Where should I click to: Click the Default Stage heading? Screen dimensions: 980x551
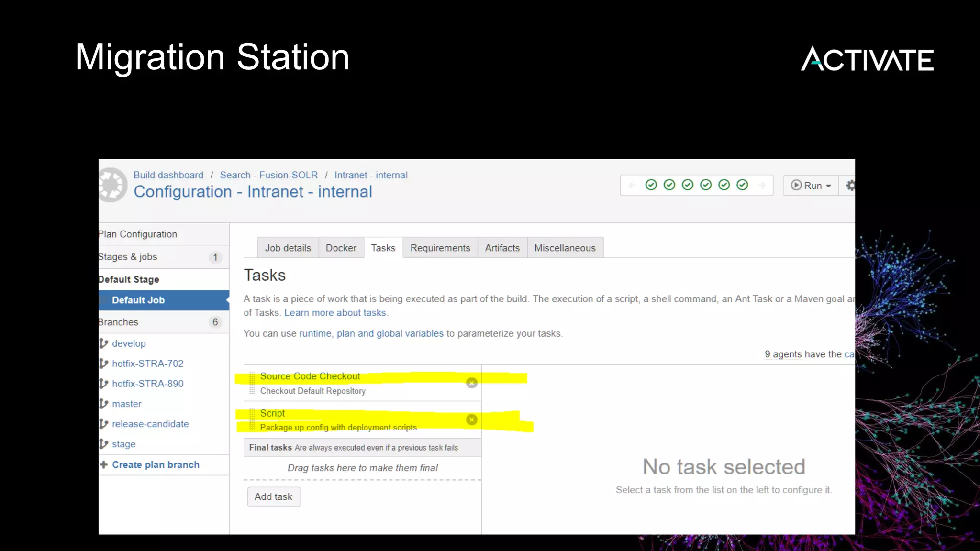tap(128, 279)
